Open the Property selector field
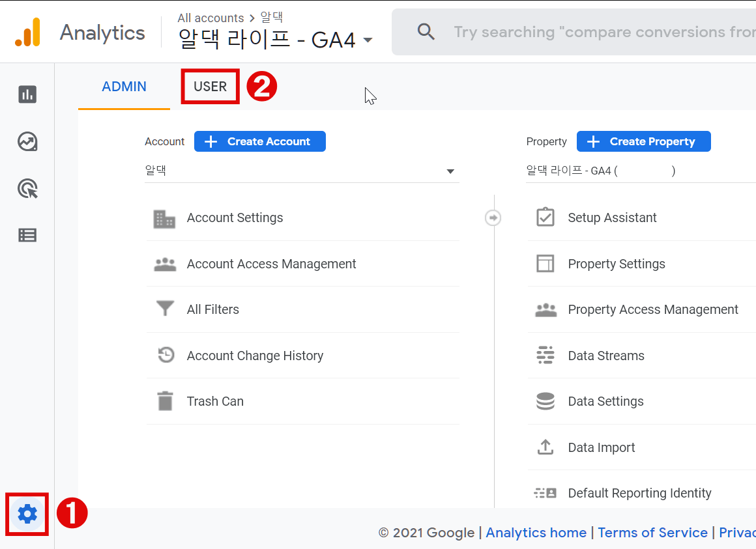 click(x=641, y=171)
